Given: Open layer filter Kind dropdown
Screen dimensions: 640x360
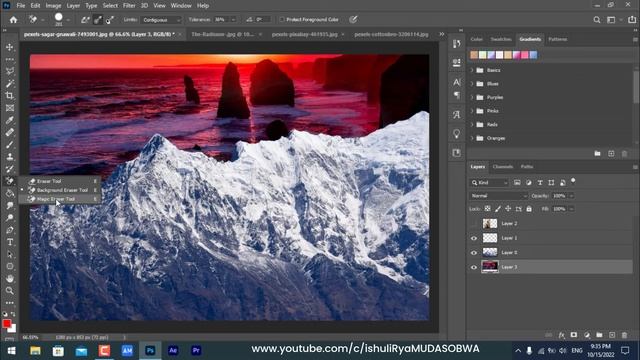Looking at the screenshot, I should click(489, 183).
